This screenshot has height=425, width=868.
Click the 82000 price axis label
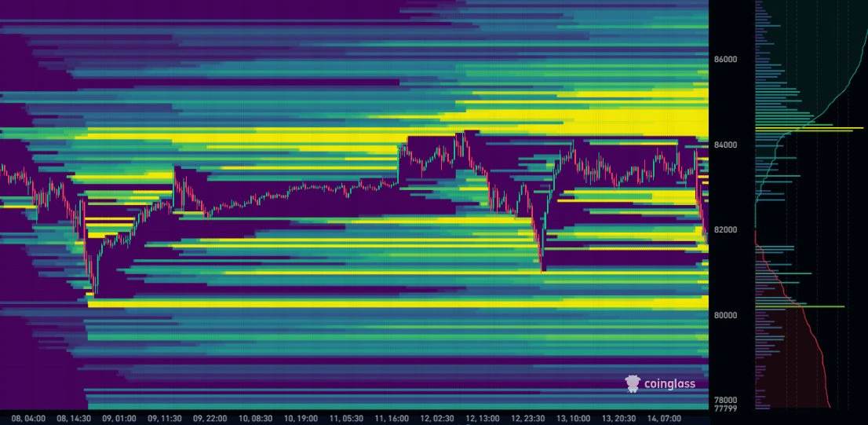(x=725, y=230)
